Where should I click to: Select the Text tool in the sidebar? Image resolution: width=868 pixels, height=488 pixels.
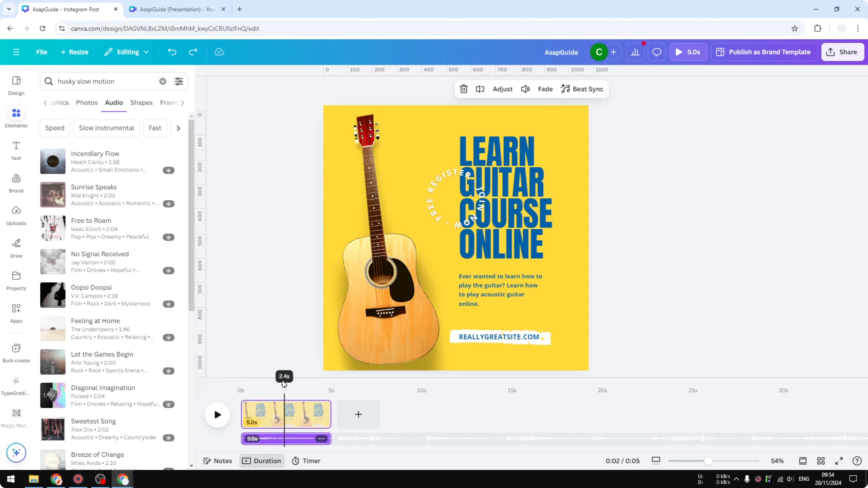click(16, 149)
